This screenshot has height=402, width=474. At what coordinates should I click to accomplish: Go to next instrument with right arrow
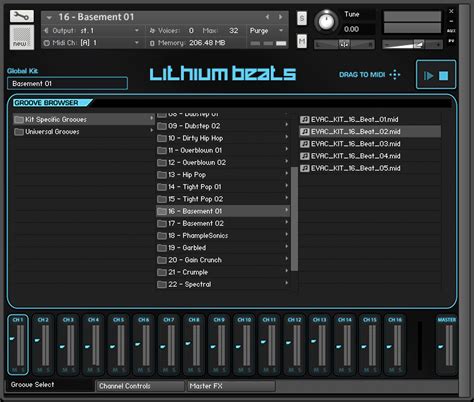(x=281, y=17)
